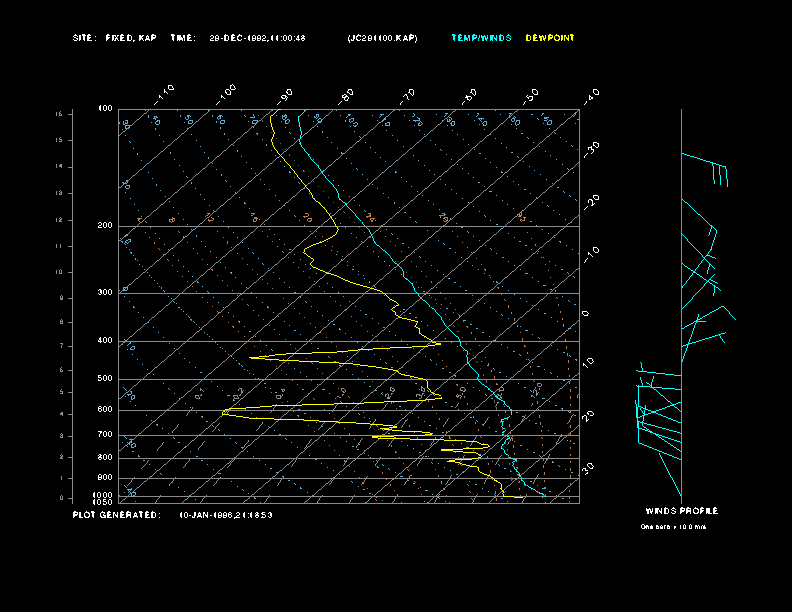Select the sounding time '28-DEC-1992,11:00:48'
This screenshot has width=792, height=612.
pyautogui.click(x=257, y=38)
